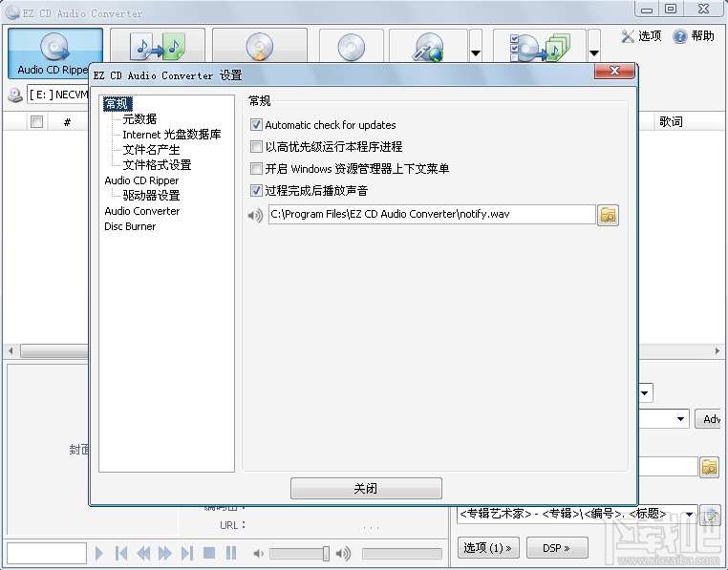This screenshot has width=728, height=570.
Task: Open the Audio CD Ripper mode
Action: click(x=55, y=53)
